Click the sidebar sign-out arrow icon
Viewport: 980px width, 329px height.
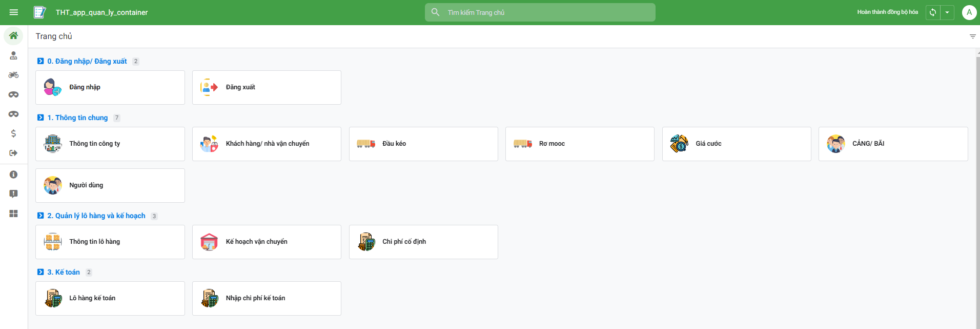[x=14, y=153]
